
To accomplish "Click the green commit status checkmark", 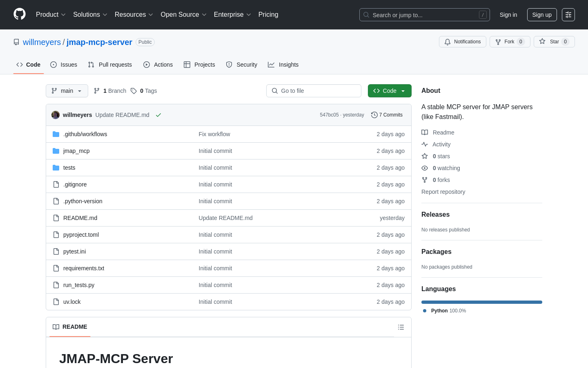I will [x=158, y=115].
